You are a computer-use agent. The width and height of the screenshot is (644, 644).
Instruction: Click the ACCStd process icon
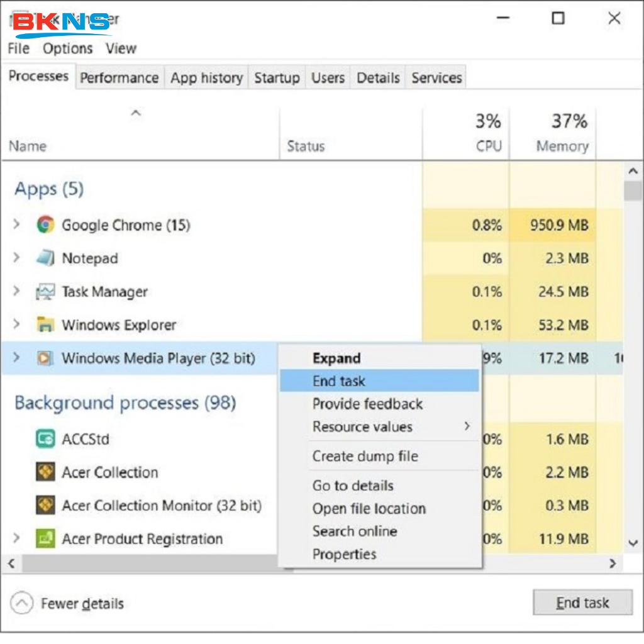pos(45,438)
